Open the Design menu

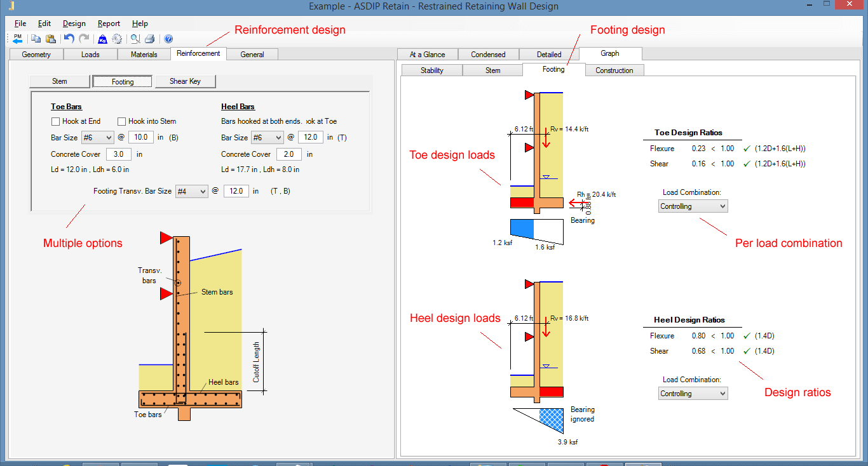(74, 23)
